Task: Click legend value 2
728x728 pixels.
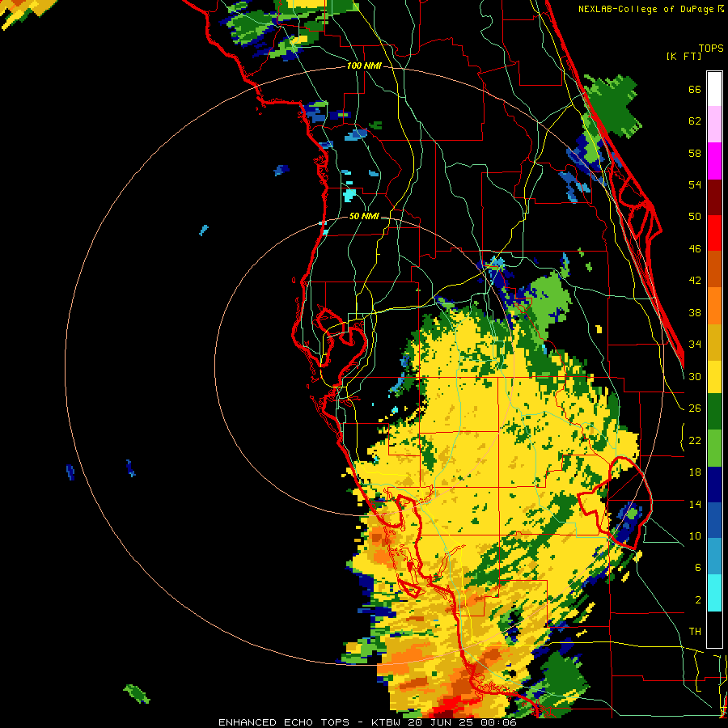Action: click(698, 600)
